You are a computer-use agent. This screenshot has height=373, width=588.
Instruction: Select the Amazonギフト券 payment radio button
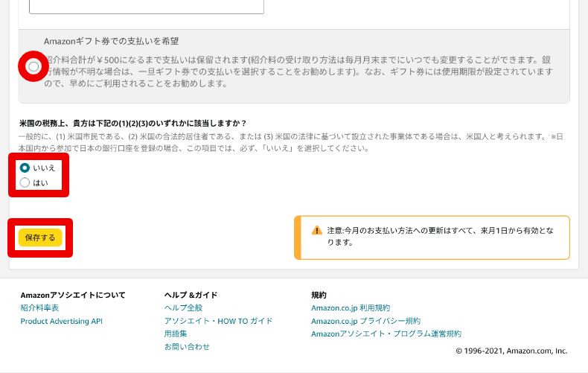click(33, 66)
